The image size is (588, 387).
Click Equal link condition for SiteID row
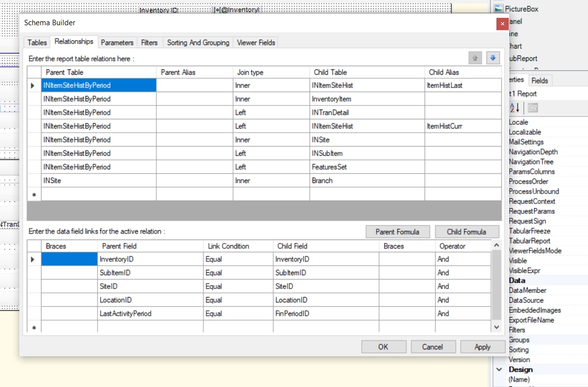238,286
